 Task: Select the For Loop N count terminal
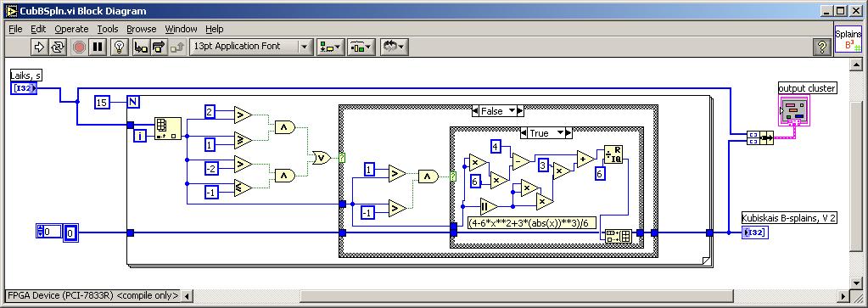click(133, 102)
